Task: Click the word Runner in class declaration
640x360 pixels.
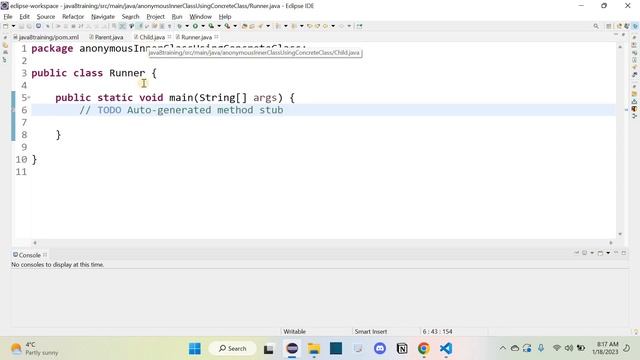Action: 127,73
